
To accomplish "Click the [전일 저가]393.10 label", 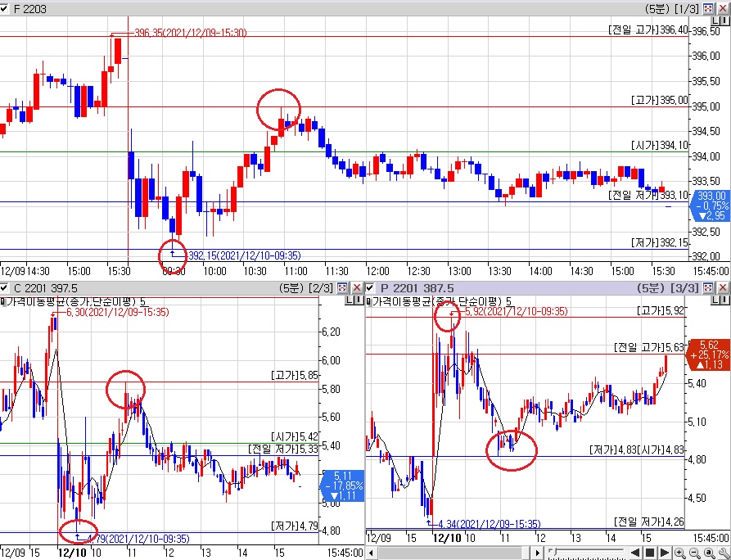I will (648, 195).
